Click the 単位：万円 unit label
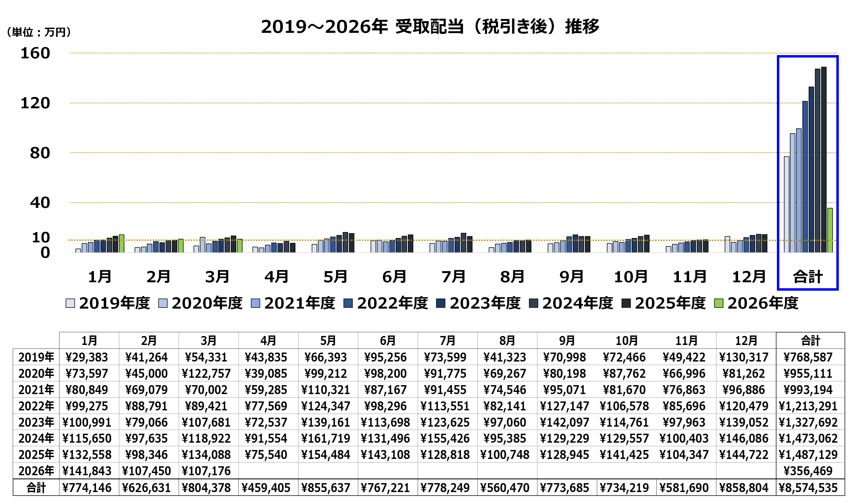The height and width of the screenshot is (504, 854). pyautogui.click(x=39, y=32)
